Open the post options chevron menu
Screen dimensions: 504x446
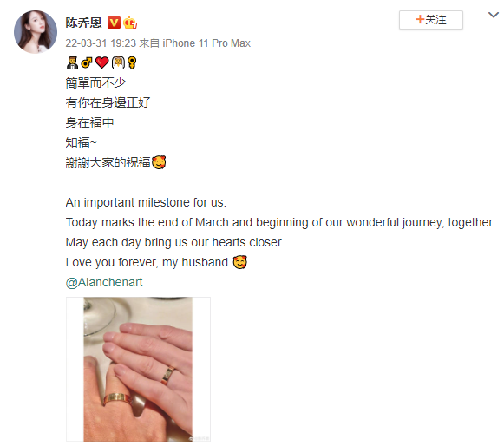coord(493,15)
